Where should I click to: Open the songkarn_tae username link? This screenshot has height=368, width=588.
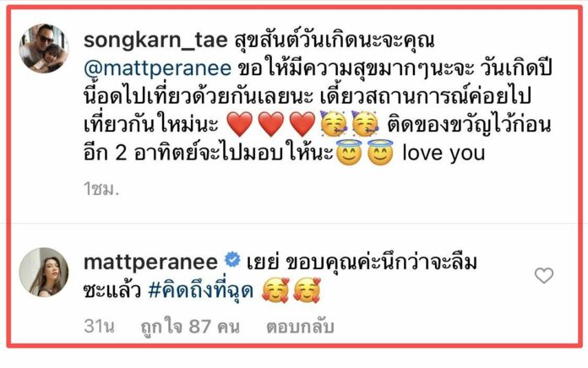coord(155,40)
